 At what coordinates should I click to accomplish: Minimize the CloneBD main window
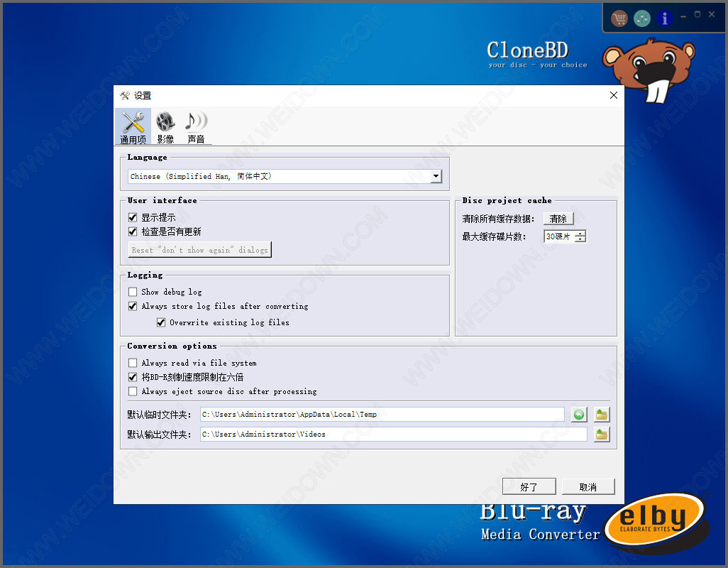click(x=683, y=16)
